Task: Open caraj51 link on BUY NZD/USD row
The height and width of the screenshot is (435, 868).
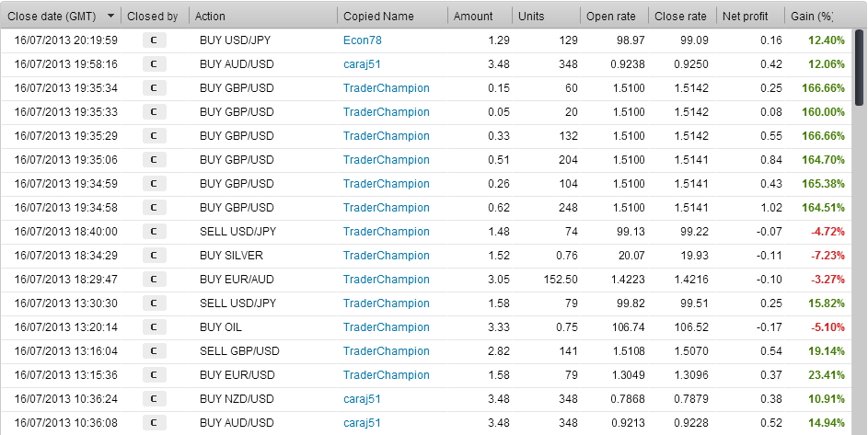Action: pos(362,399)
